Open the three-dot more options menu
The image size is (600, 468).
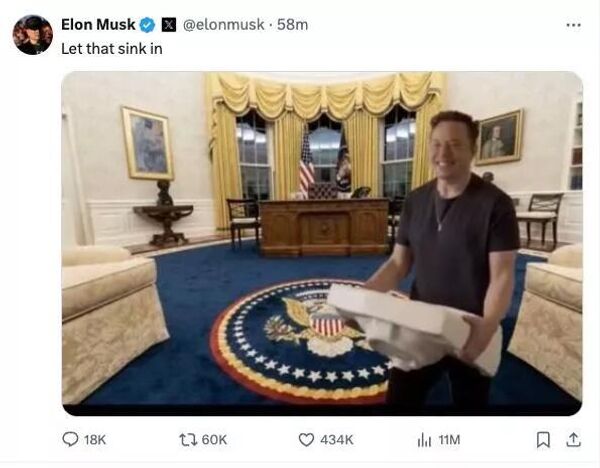click(x=573, y=25)
